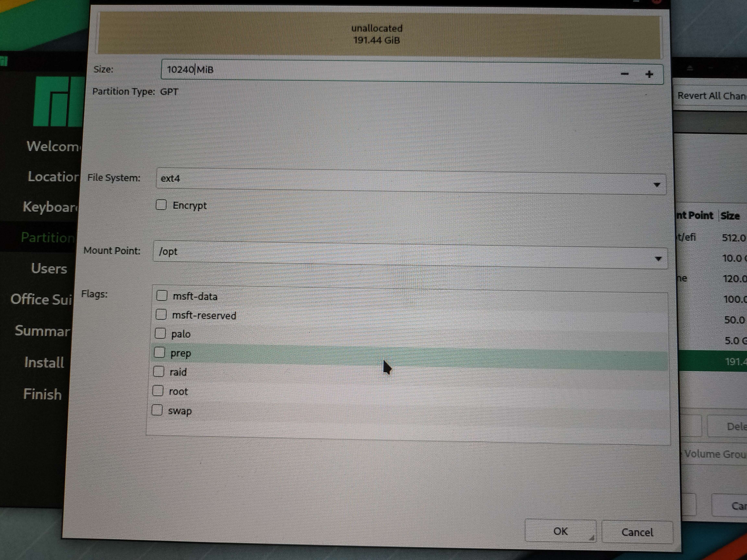Go to Keyboard step in installer sidebar
This screenshot has width=747, height=560.
[x=50, y=207]
